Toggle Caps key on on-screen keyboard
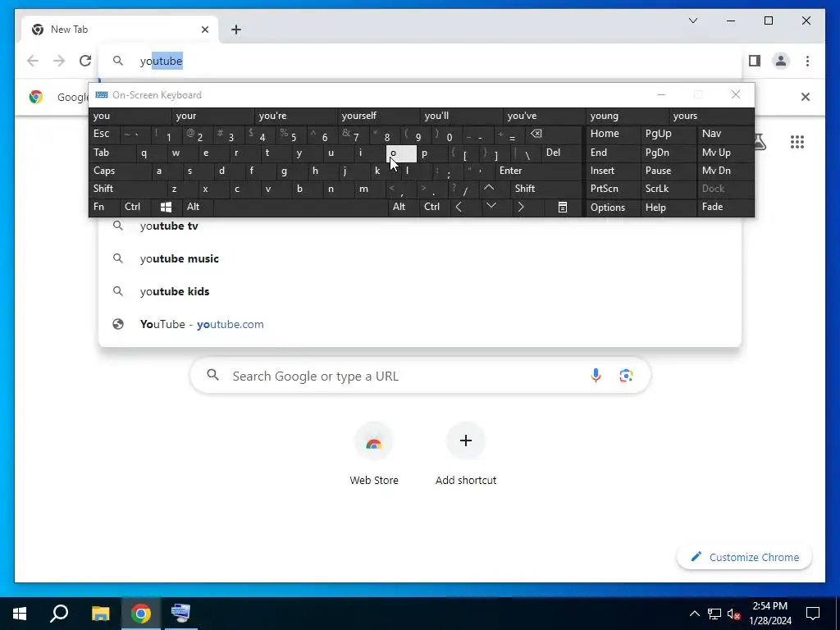Screen dimensions: 840x630 pos(120,171)
